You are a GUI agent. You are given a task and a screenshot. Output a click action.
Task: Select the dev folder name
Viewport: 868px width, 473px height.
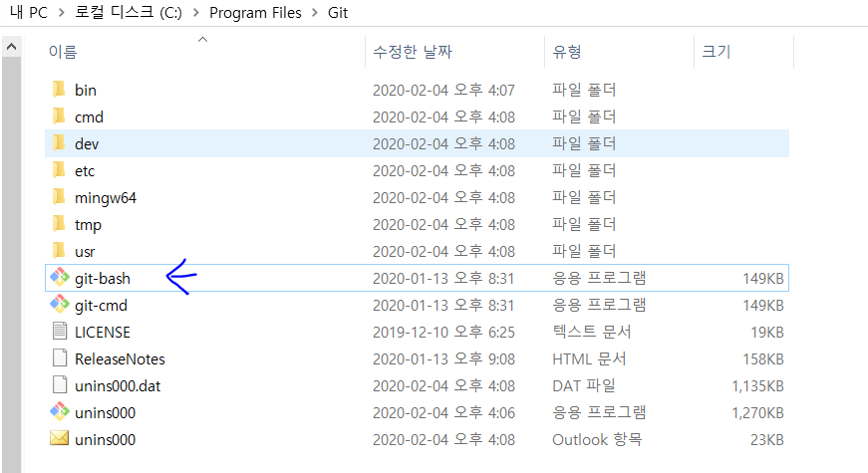tap(87, 144)
